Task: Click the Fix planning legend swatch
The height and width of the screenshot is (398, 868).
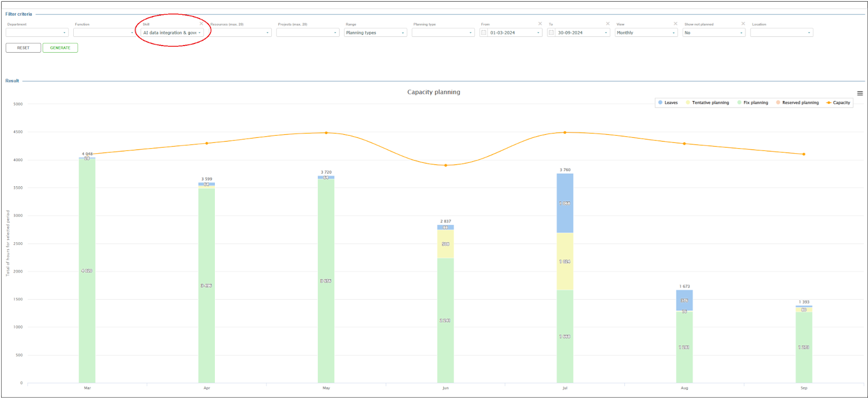Action: (739, 103)
